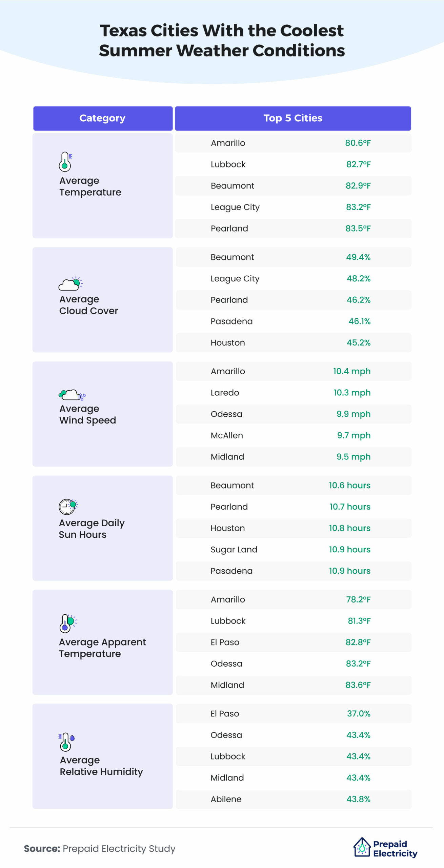Click Beaumont in the Cloud Cover list
The width and height of the screenshot is (444, 868).
(x=232, y=257)
